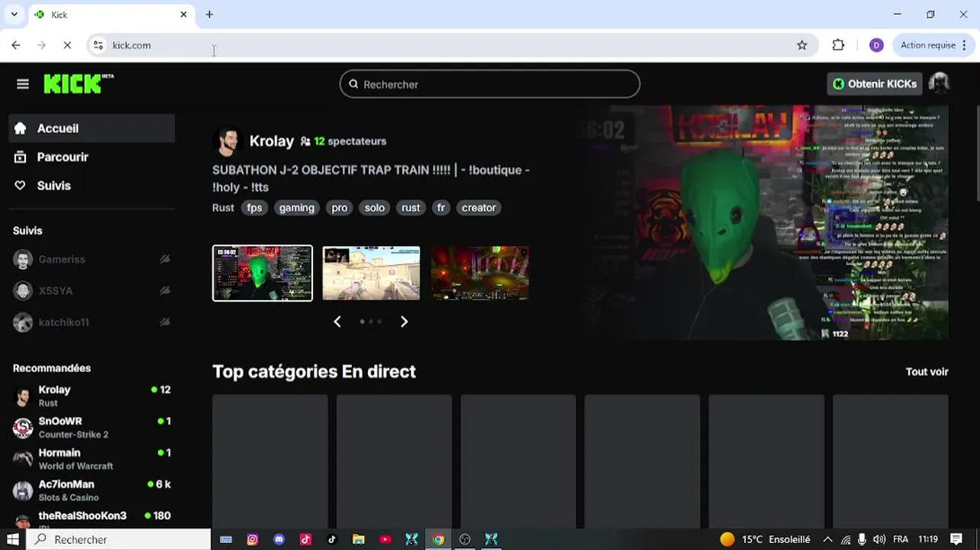The height and width of the screenshot is (550, 980).
Task: Select the Accueil navigation item
Action: click(92, 128)
